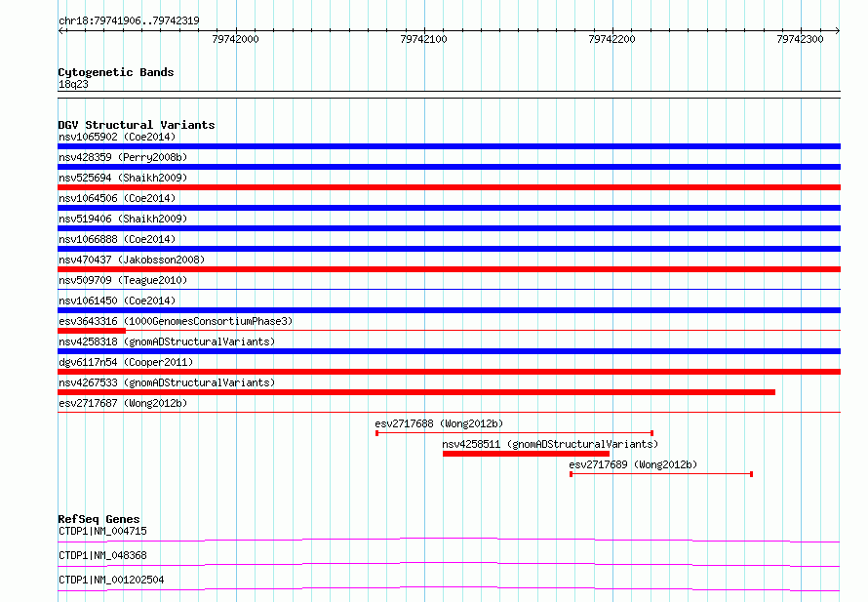Select the blue bar under nsv1064506
The width and height of the screenshot is (868, 602).
[x=449, y=208]
